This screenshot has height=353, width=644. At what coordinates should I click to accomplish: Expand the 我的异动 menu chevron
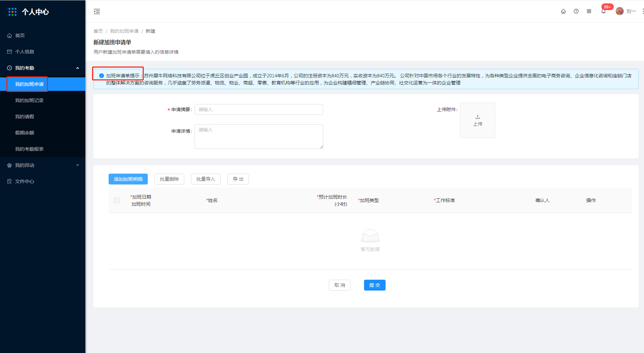[x=78, y=165]
